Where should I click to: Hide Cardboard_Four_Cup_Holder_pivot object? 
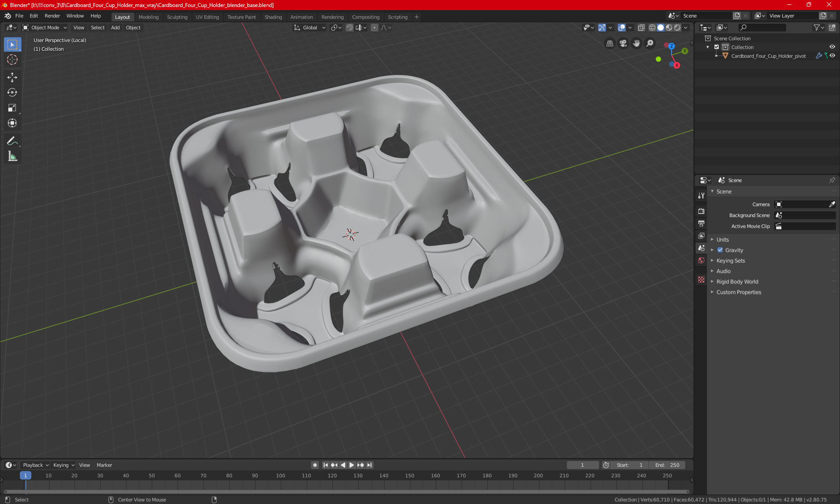coord(832,56)
